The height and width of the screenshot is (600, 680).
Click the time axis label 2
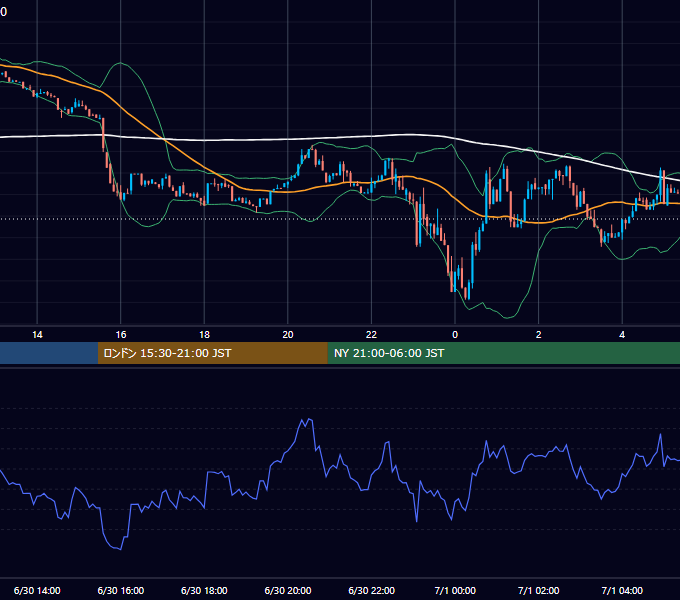pos(538,335)
